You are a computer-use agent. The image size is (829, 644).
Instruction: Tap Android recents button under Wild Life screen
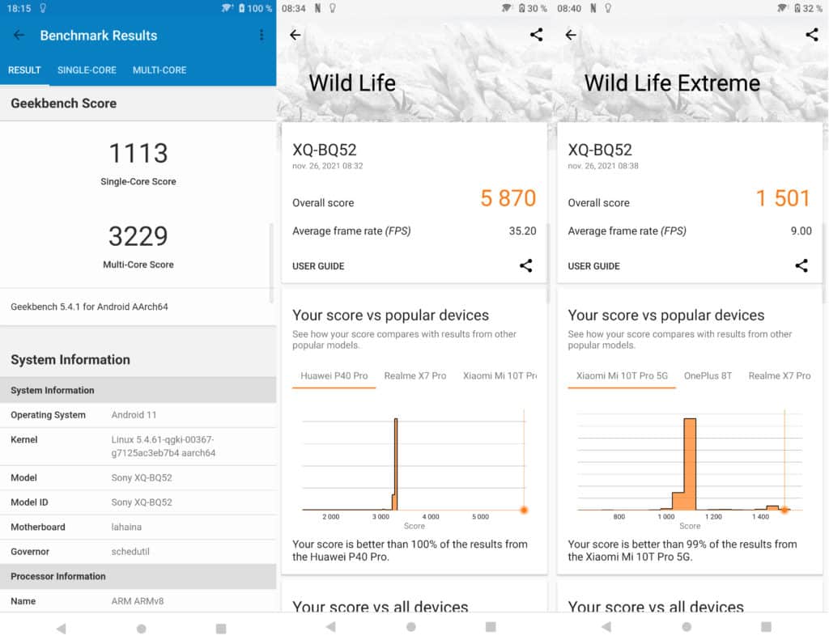click(491, 626)
